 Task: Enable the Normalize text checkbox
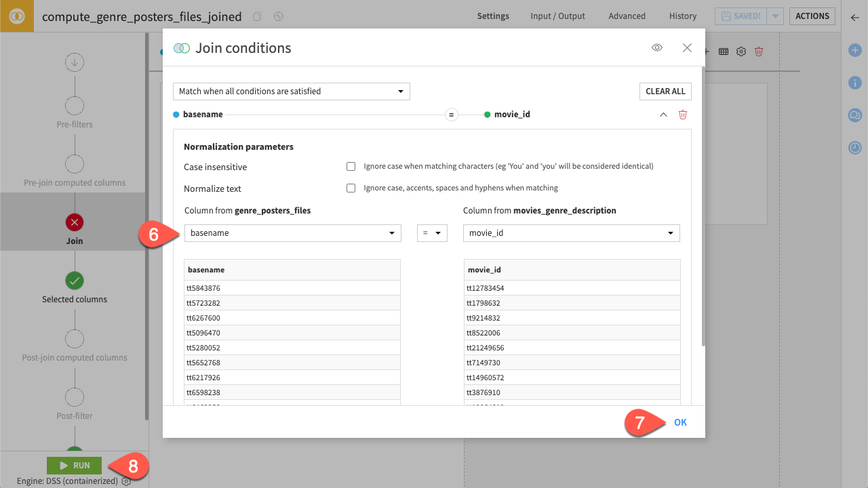[x=351, y=188]
